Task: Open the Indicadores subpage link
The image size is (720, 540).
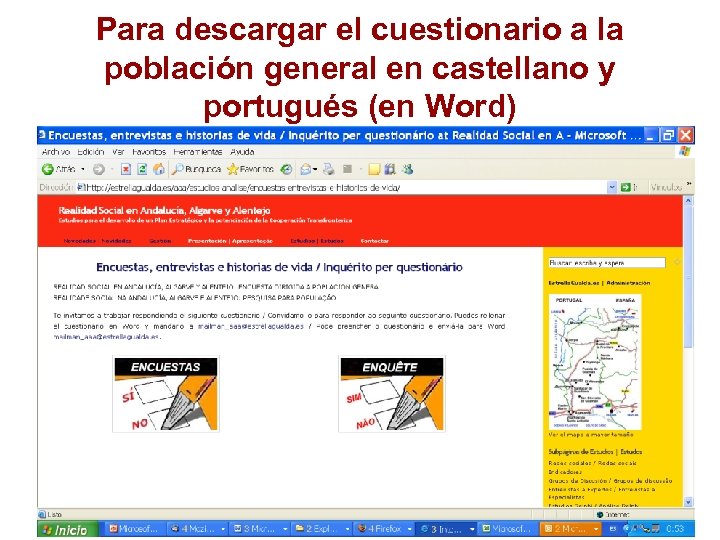Action: coord(565,472)
